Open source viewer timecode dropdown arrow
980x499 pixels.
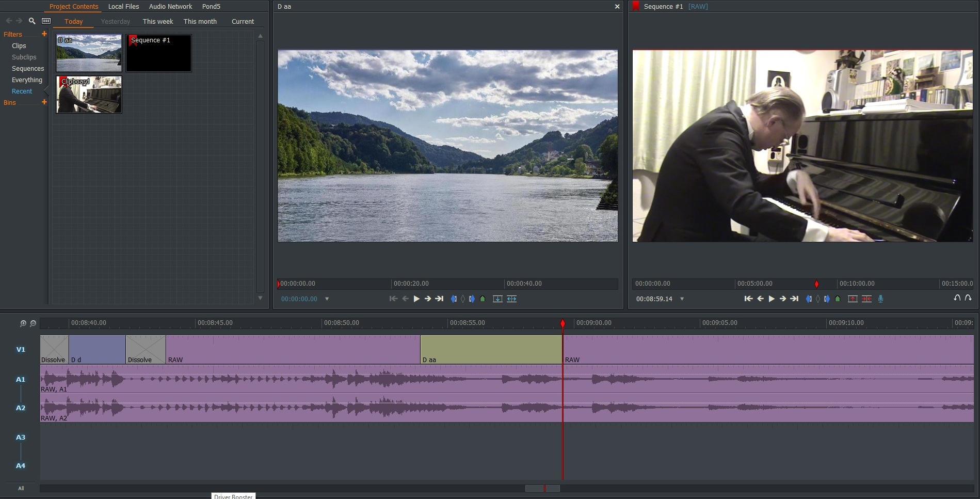pyautogui.click(x=327, y=299)
